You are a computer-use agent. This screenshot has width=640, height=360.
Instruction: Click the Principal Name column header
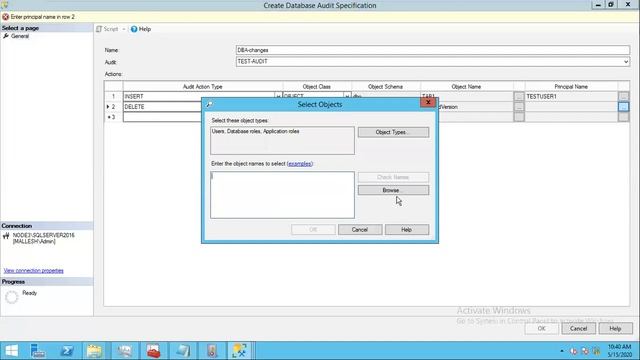coord(571,87)
